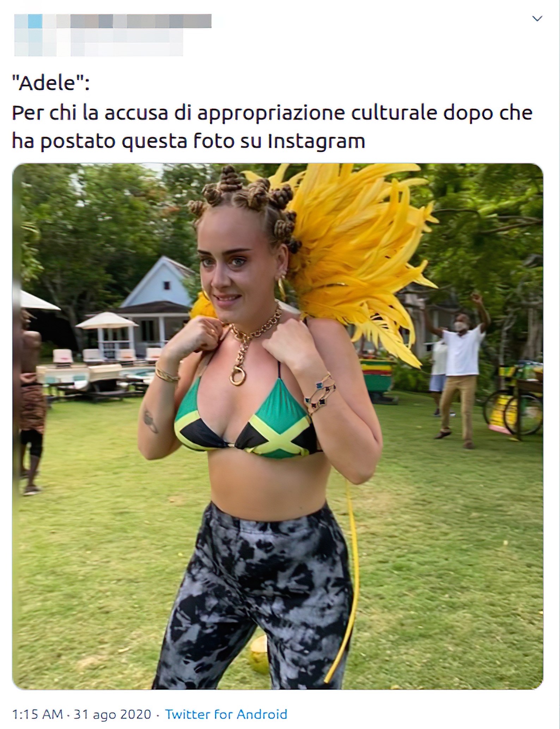The height and width of the screenshot is (729, 560).
Task: Click the 31 ago 2020 date
Action: pyautogui.click(x=112, y=714)
